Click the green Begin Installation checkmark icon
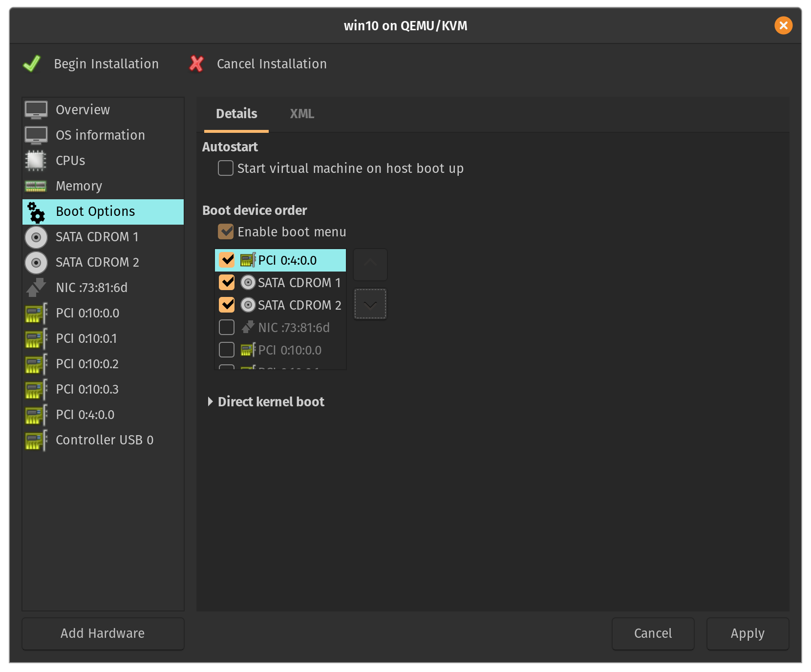811x672 pixels. coord(32,64)
